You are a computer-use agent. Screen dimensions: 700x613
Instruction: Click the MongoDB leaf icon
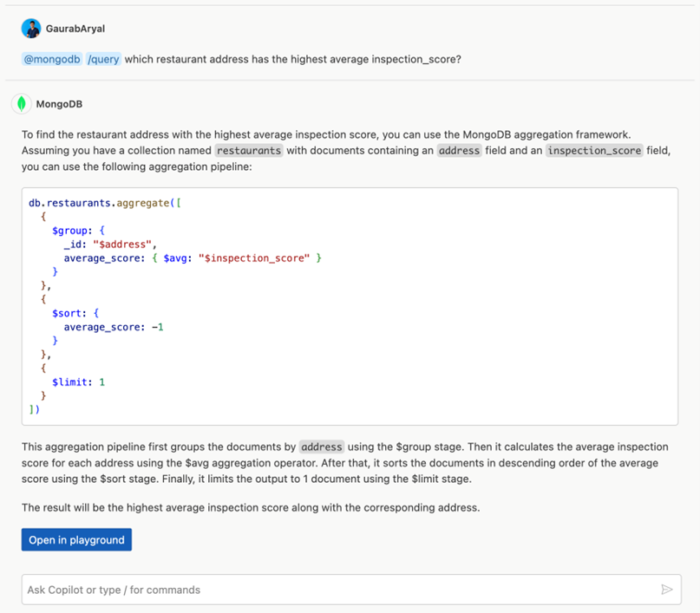click(23, 104)
